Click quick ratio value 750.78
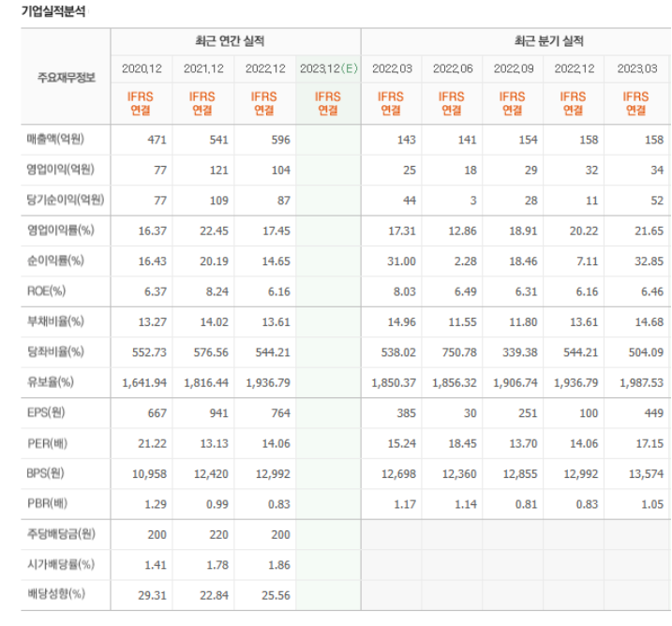This screenshot has height=626, width=672. click(x=459, y=352)
